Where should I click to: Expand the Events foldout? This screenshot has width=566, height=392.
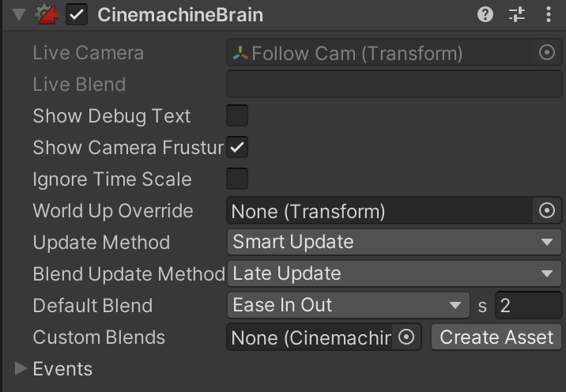click(21, 369)
